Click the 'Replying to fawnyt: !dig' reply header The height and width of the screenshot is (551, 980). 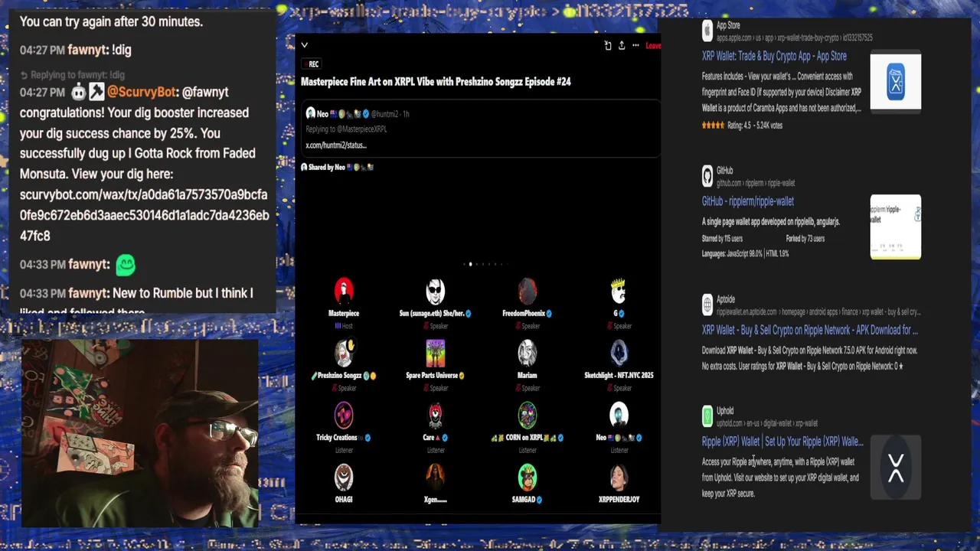pos(72,74)
